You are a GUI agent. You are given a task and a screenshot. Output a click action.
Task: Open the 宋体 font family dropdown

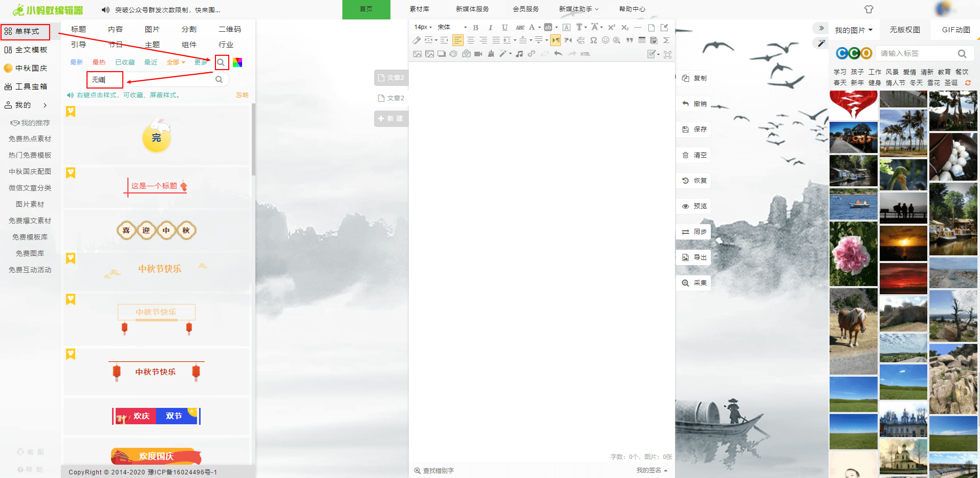point(451,27)
